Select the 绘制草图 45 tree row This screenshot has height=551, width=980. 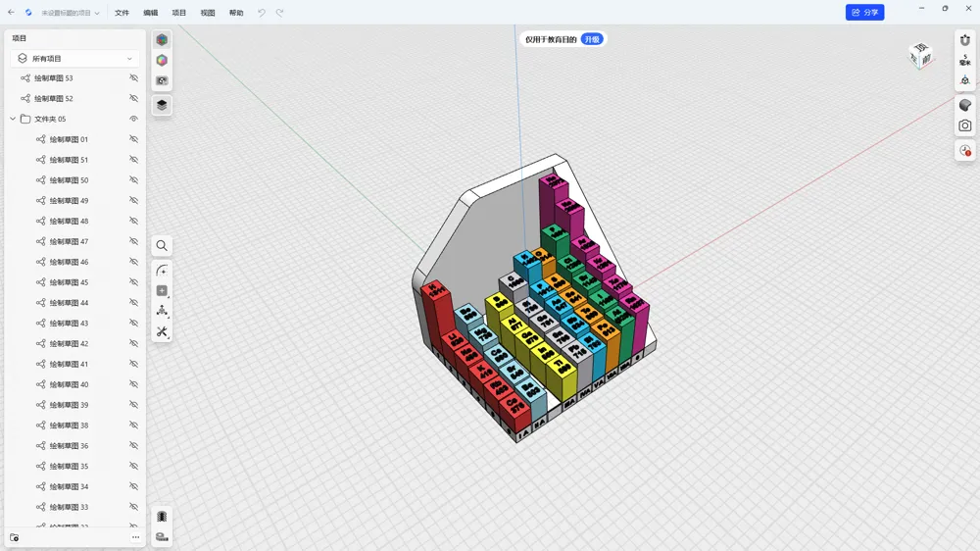[75, 282]
